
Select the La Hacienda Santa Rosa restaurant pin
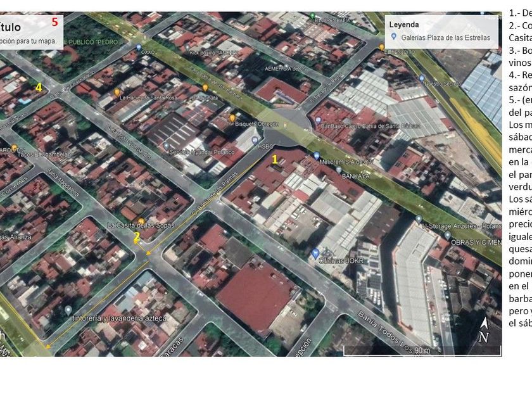[117, 92]
